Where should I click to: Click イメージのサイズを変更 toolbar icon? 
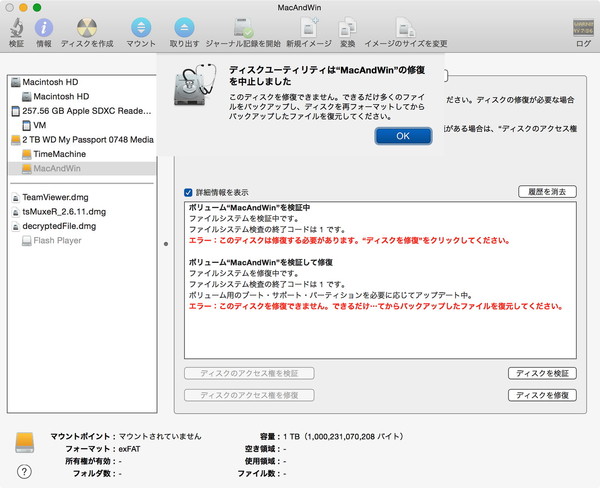(x=406, y=28)
